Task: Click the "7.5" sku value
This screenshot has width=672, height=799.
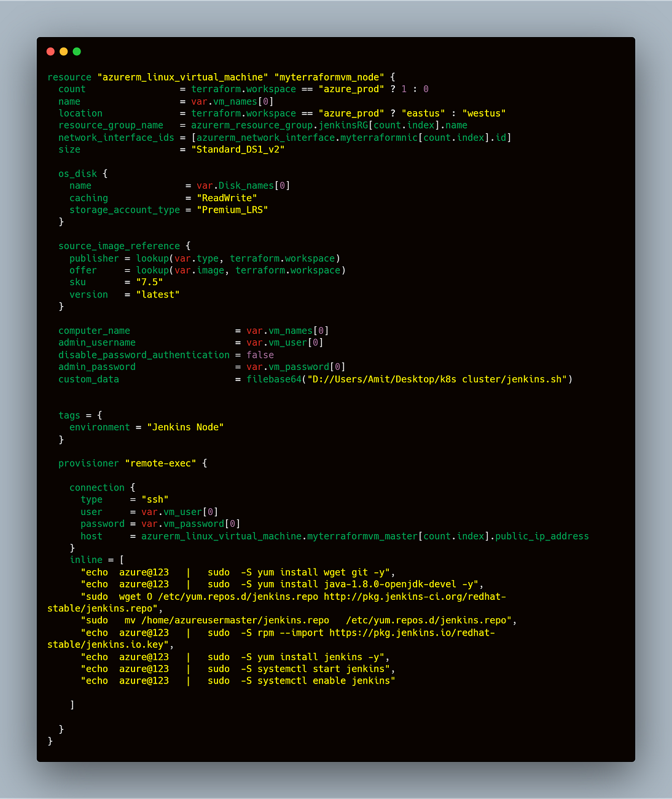Action: point(149,283)
